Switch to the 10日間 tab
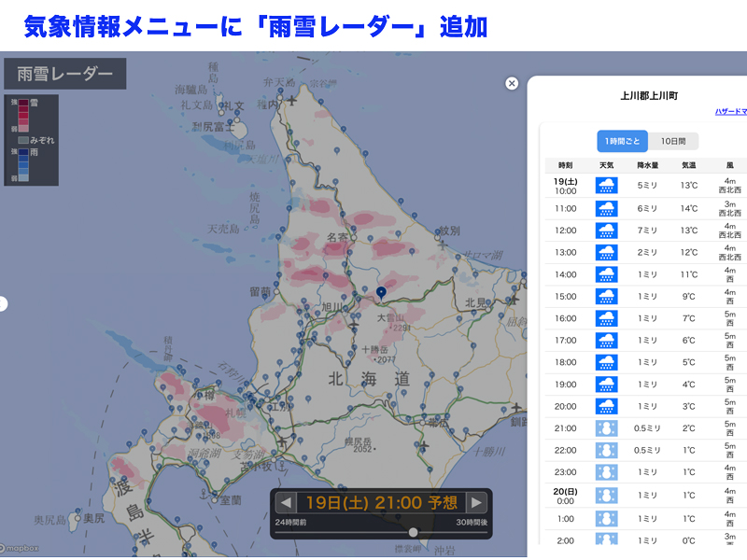This screenshot has height=560, width=747. click(x=673, y=141)
